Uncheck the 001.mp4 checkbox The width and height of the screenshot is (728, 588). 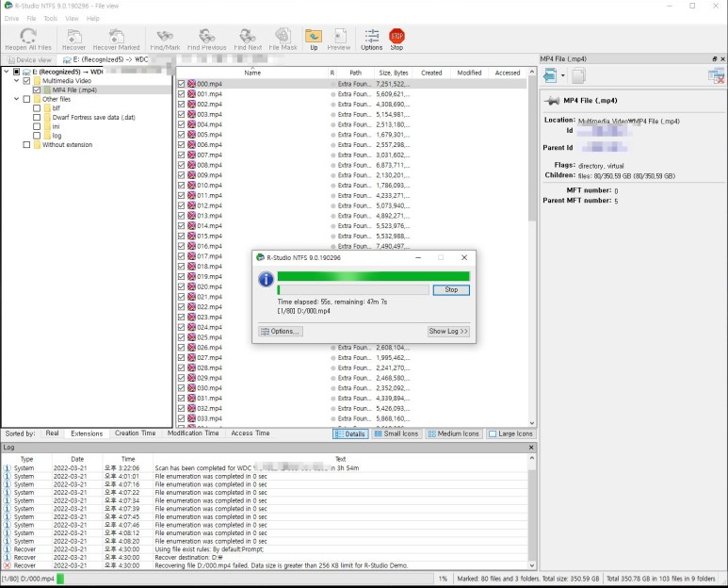[x=181, y=94]
